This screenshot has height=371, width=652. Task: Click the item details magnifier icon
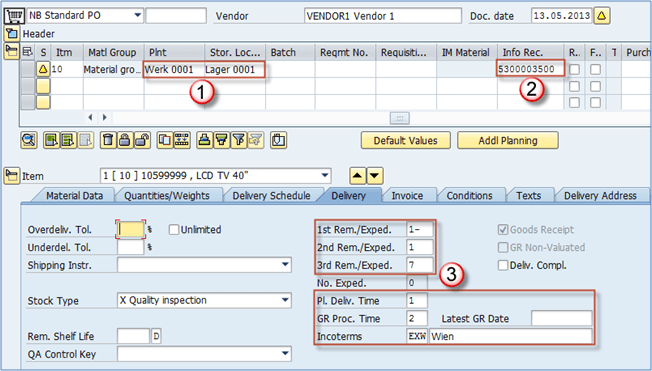[x=29, y=140]
